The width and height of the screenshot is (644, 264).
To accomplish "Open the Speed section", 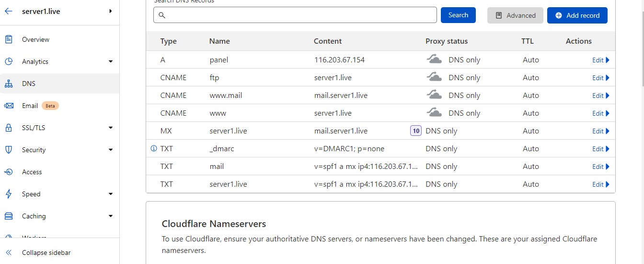I will click(x=31, y=194).
